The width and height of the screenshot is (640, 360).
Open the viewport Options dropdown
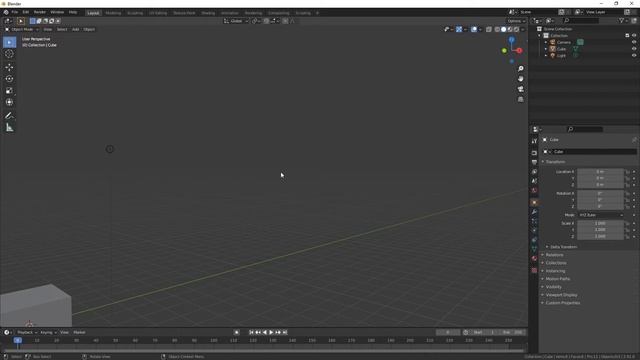click(516, 21)
